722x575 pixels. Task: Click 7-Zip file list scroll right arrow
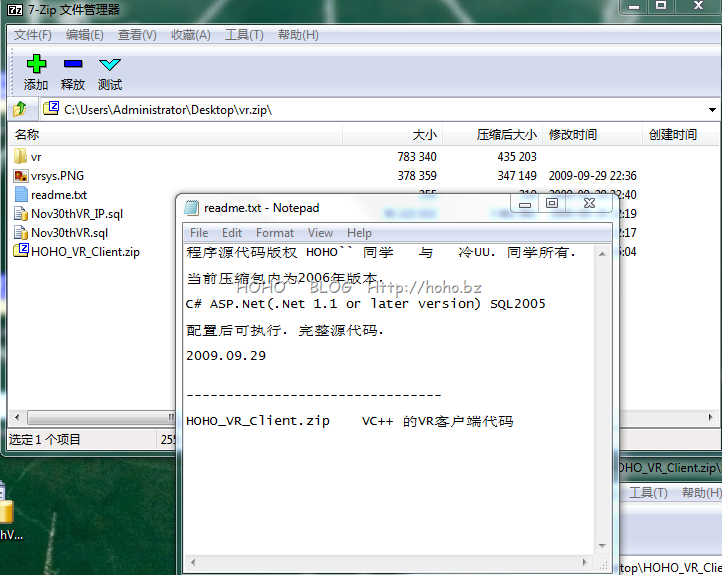710,418
